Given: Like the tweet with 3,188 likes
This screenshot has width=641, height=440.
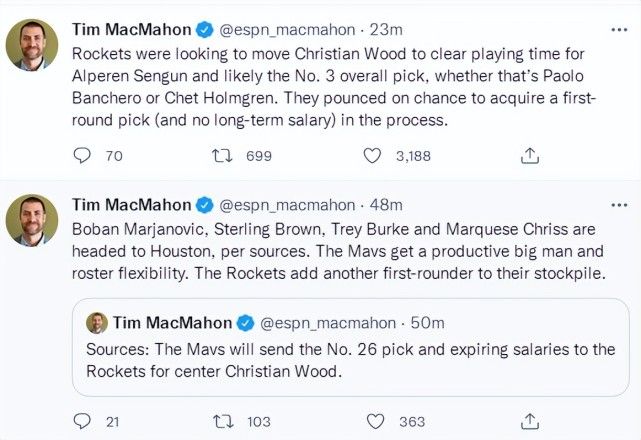Looking at the screenshot, I should 372,155.
